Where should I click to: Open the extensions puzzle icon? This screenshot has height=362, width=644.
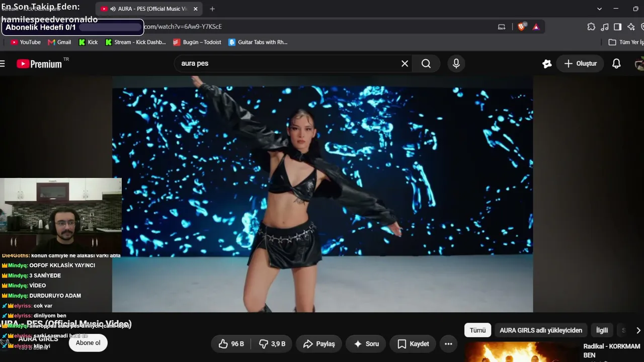(591, 27)
